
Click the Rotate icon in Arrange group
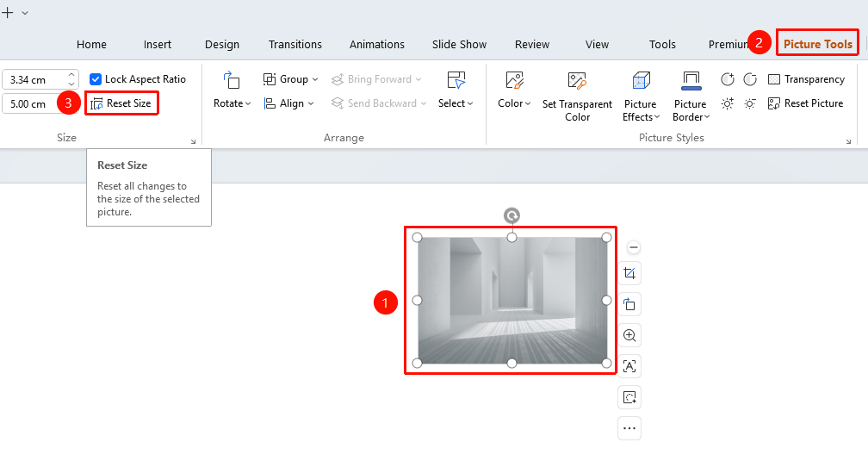pos(232,80)
